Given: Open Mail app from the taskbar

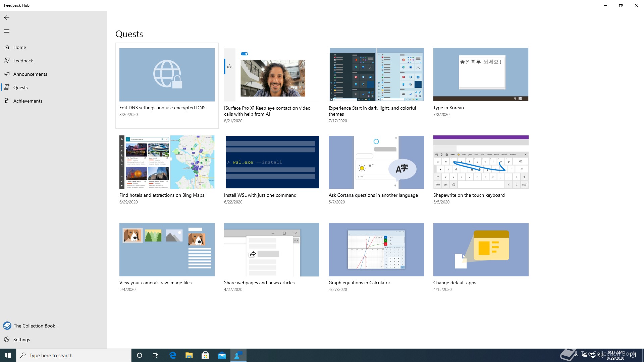Looking at the screenshot, I should click(222, 355).
